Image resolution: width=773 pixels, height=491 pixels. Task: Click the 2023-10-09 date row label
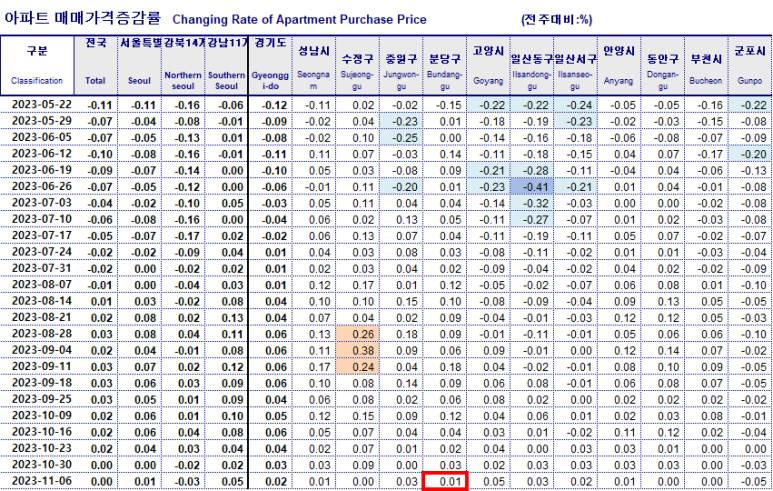click(x=42, y=415)
